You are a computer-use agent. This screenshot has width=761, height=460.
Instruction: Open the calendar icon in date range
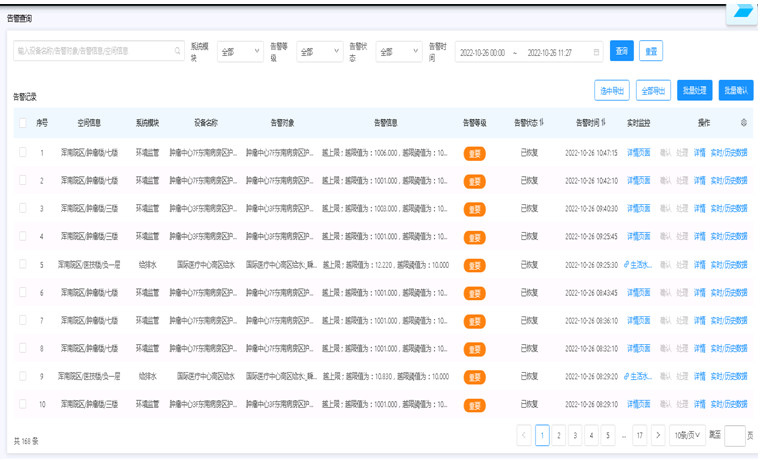click(596, 52)
